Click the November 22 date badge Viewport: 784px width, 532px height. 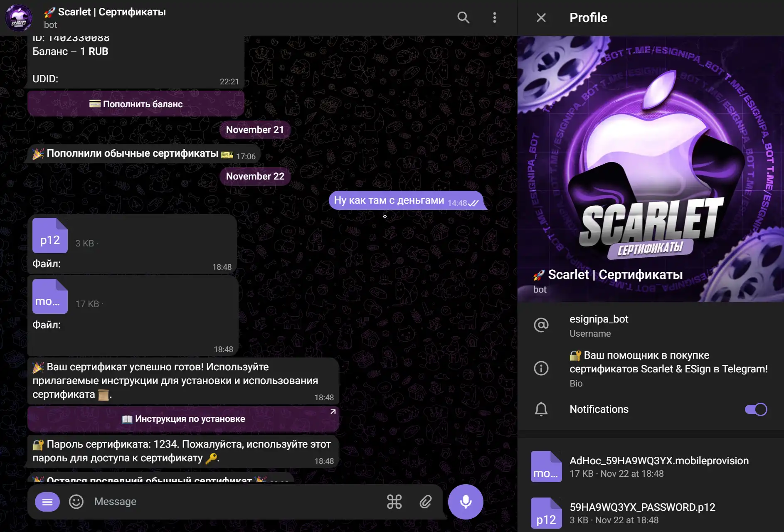click(255, 176)
